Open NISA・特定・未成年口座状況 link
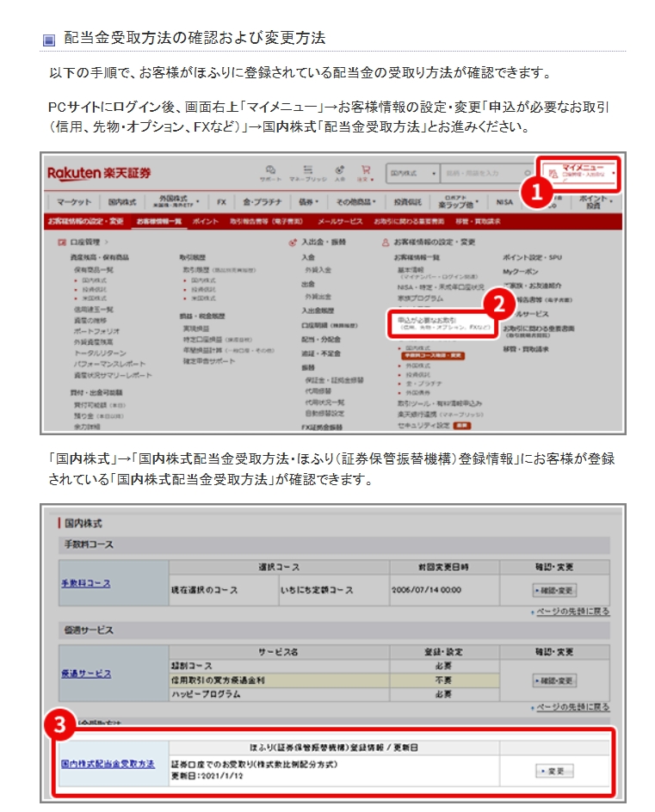This screenshot has height=812, width=655. (441, 287)
